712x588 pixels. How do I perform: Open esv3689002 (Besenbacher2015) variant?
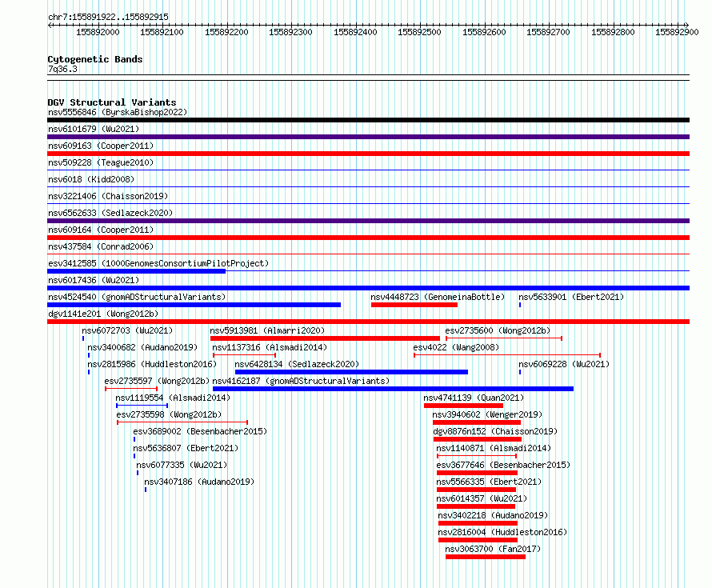coord(200,431)
